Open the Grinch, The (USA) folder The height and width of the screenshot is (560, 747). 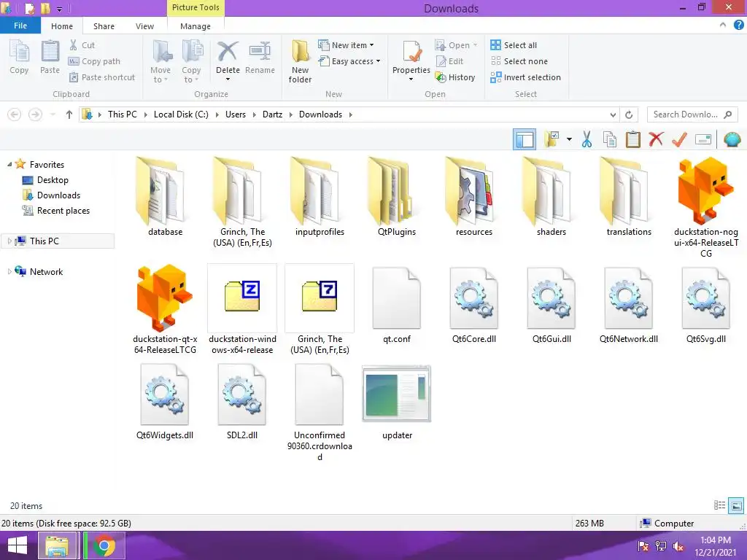point(242,201)
